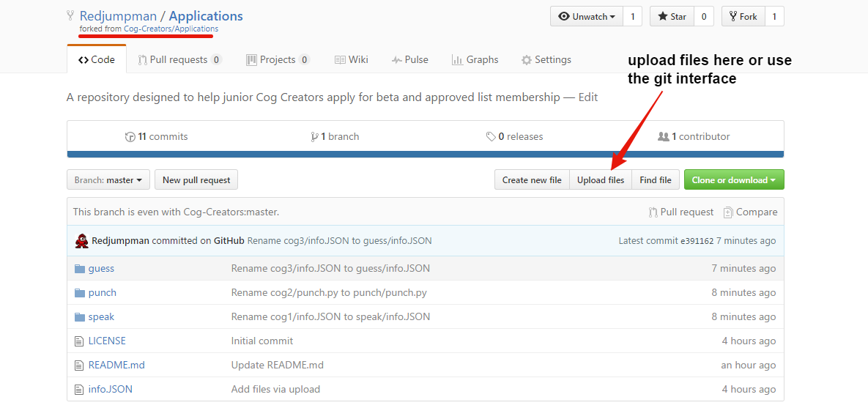
Task: Click the Redjumpman avatar in commit row
Action: pyautogui.click(x=81, y=241)
